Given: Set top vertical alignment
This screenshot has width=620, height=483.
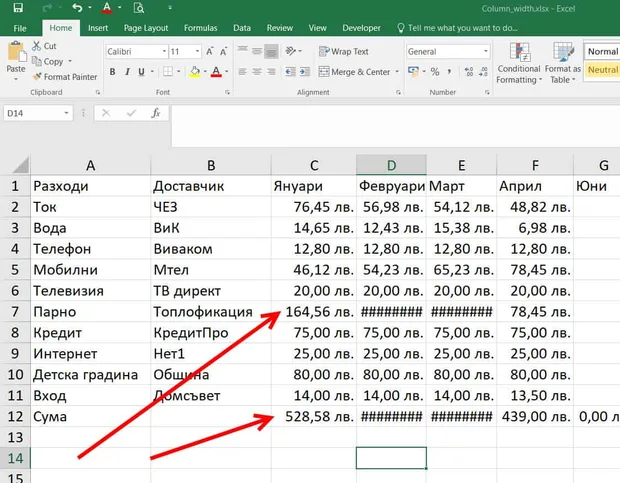Looking at the screenshot, I should click(243, 50).
